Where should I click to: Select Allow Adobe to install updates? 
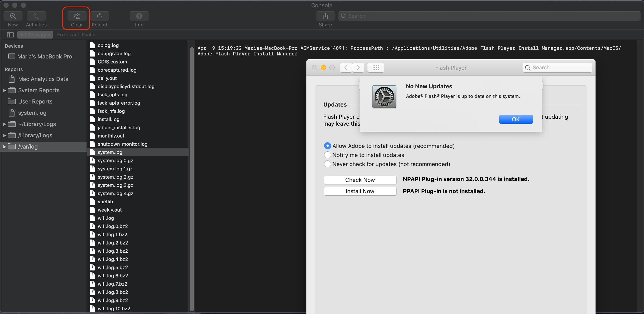coord(327,146)
